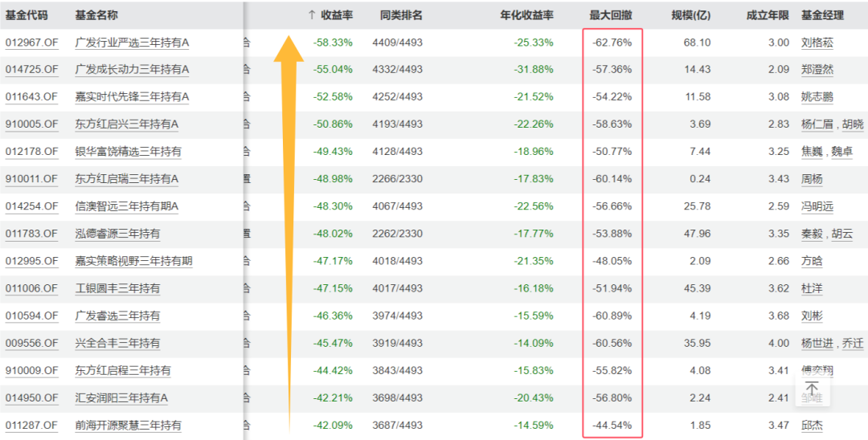Open manager 邱杰 profile
The width and height of the screenshot is (868, 440).
click(x=812, y=426)
